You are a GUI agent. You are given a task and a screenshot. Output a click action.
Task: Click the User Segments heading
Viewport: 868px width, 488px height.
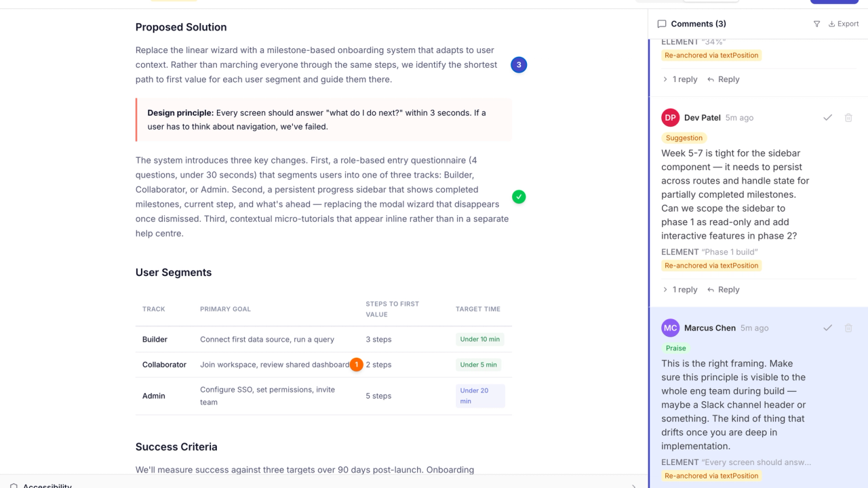pyautogui.click(x=174, y=272)
